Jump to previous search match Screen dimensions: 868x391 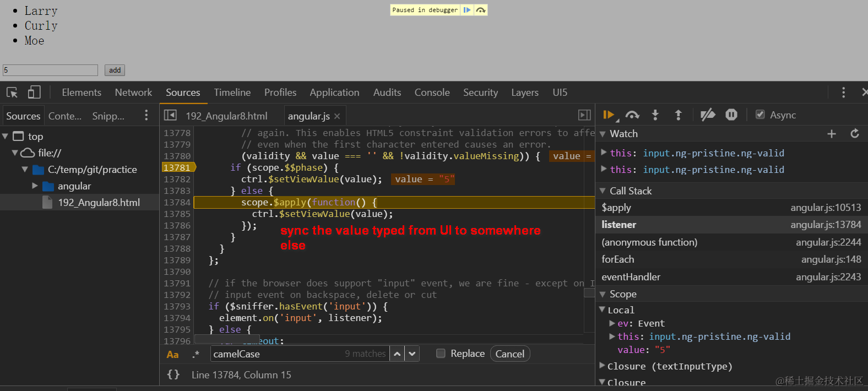397,354
